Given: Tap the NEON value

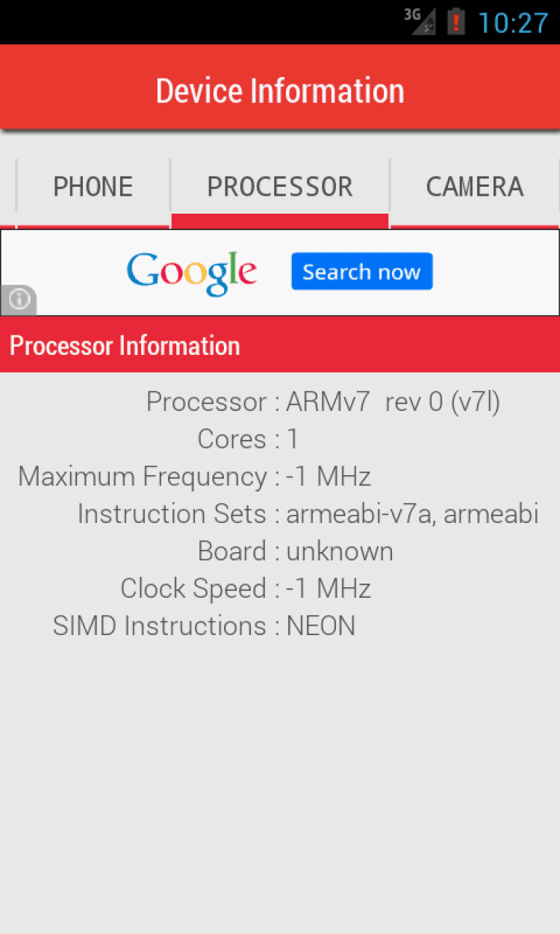Looking at the screenshot, I should coord(320,626).
